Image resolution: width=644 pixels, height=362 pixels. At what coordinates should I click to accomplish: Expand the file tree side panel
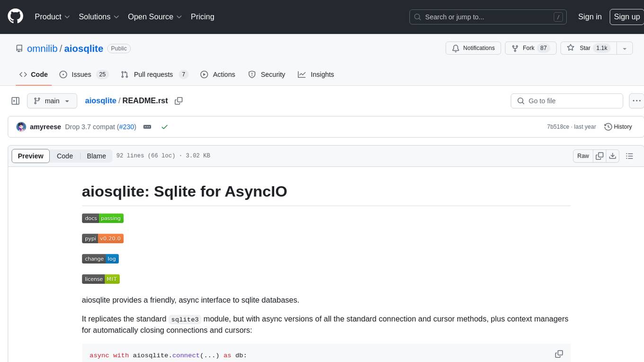click(x=16, y=101)
